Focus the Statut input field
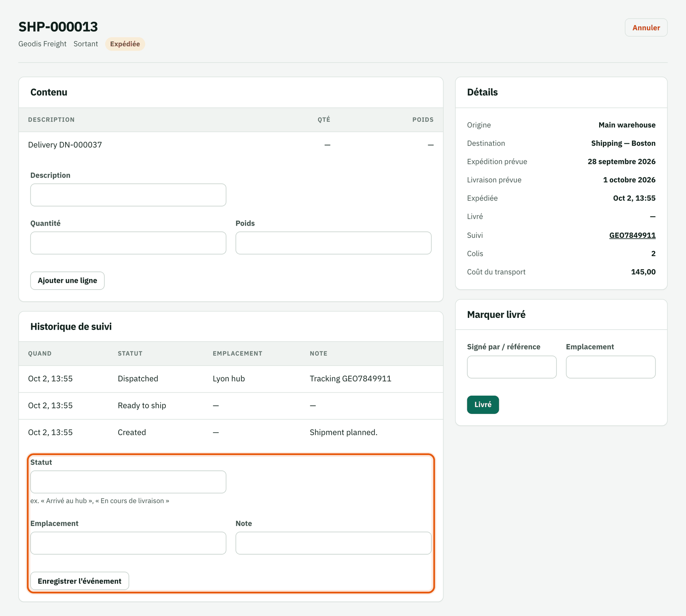This screenshot has width=686, height=616. [128, 482]
